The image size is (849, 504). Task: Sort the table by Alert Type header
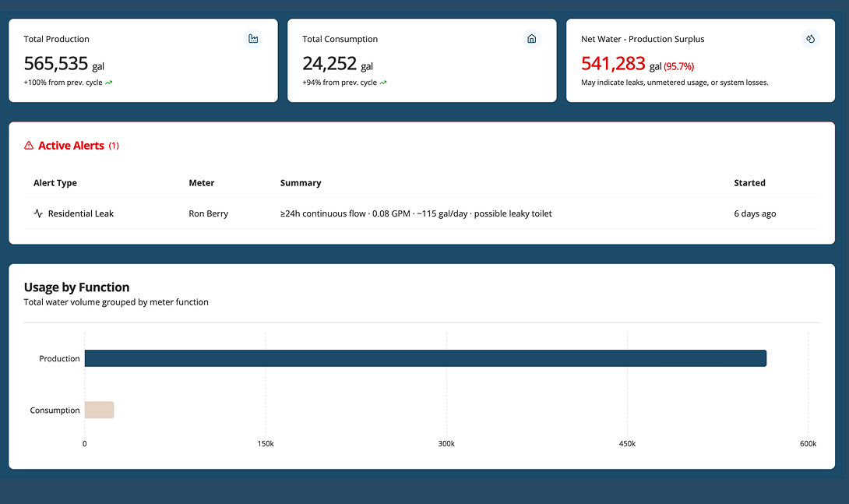(x=55, y=182)
